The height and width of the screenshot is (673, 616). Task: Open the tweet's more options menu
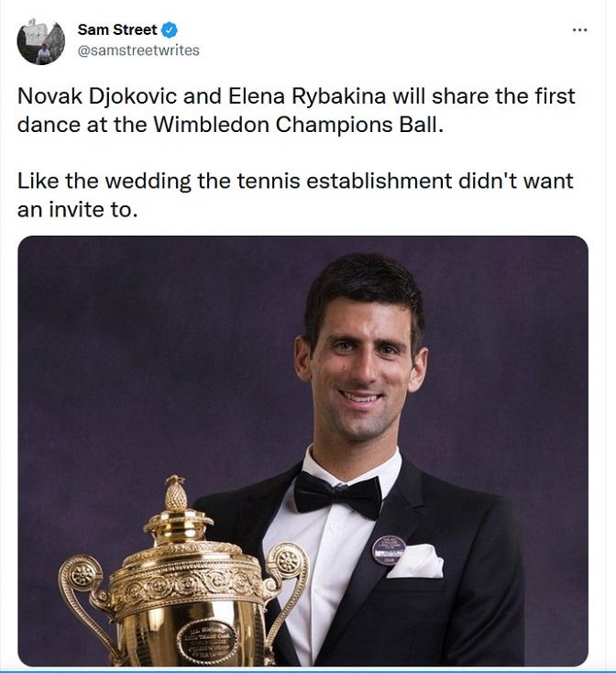click(x=579, y=29)
